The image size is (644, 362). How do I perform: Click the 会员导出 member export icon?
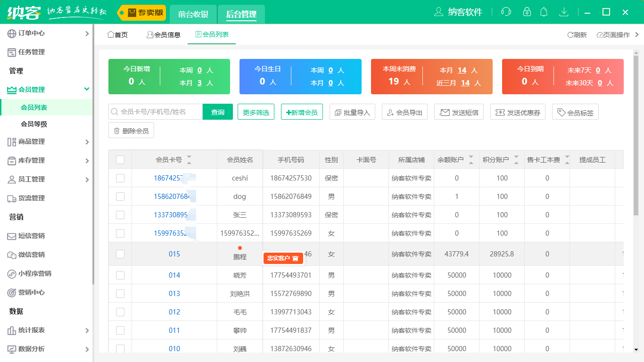click(405, 112)
